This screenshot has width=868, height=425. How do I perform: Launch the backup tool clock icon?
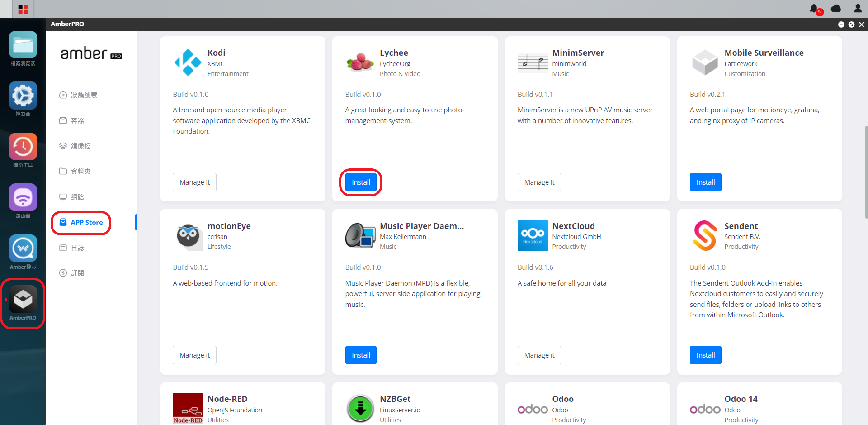pos(23,147)
